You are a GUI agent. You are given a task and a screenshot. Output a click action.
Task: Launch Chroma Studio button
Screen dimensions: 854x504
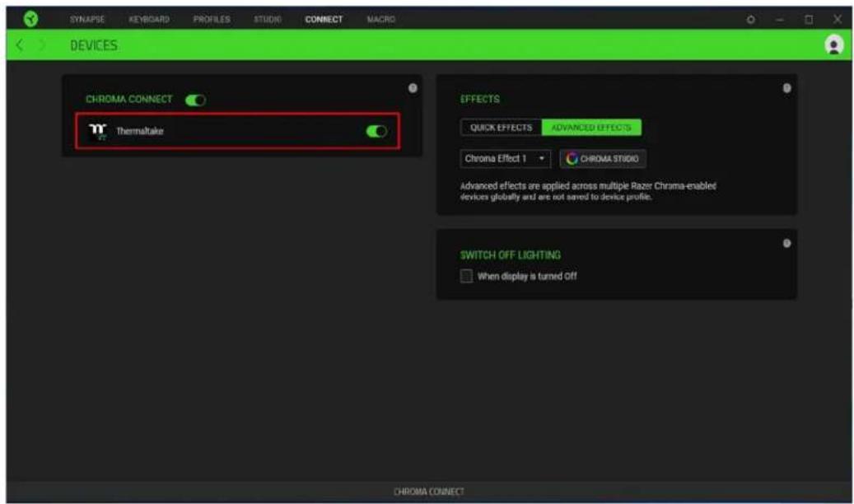[x=603, y=159]
